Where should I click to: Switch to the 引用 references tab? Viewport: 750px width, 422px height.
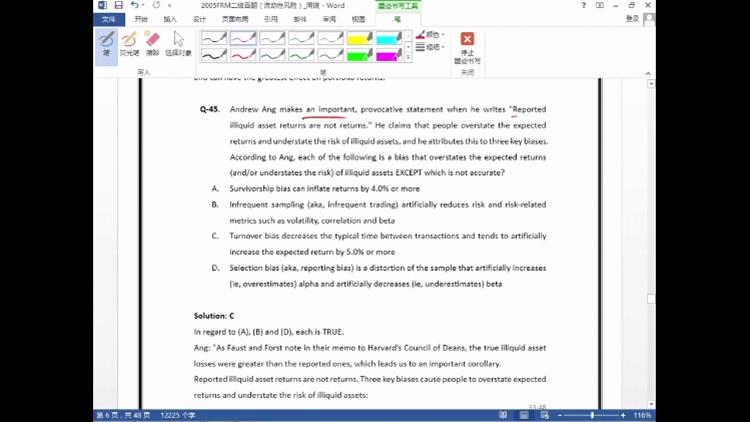coord(271,19)
